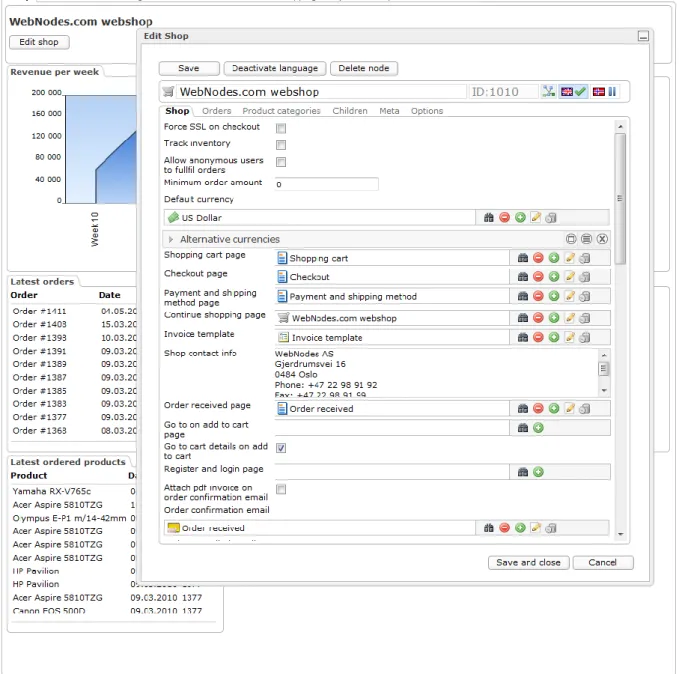This screenshot has height=674, width=679.
Task: Click scroll-up arrow of Shop contact info box
Action: pyautogui.click(x=604, y=355)
